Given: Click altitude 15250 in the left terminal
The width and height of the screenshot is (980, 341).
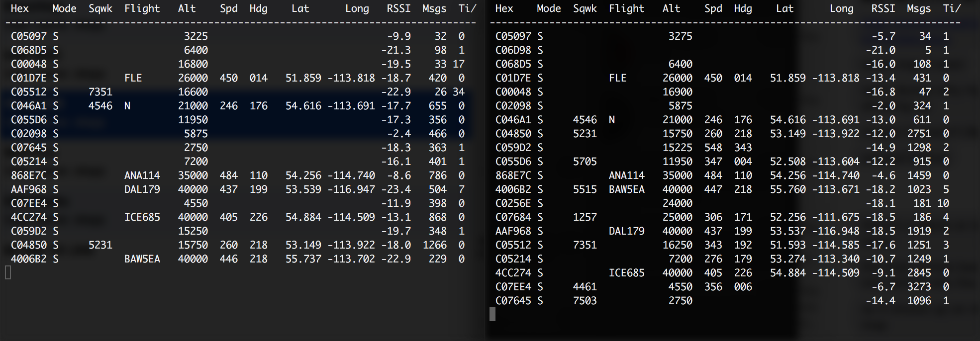Looking at the screenshot, I should [x=193, y=231].
